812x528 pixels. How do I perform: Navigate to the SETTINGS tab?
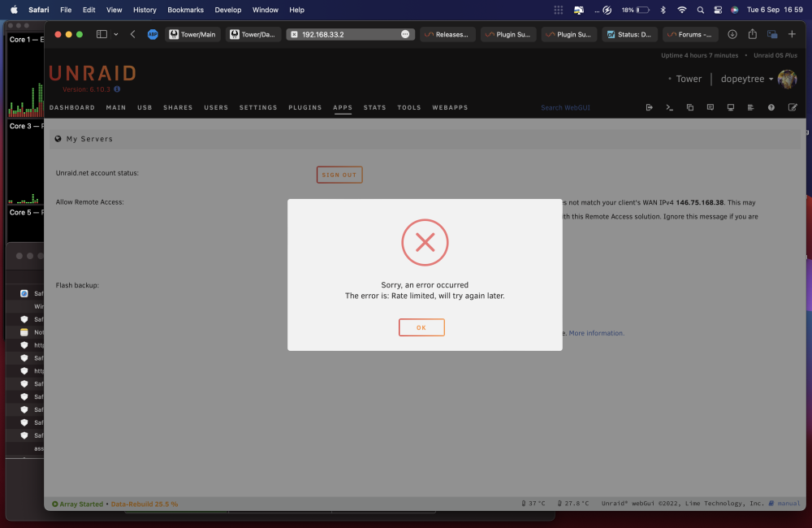point(258,108)
